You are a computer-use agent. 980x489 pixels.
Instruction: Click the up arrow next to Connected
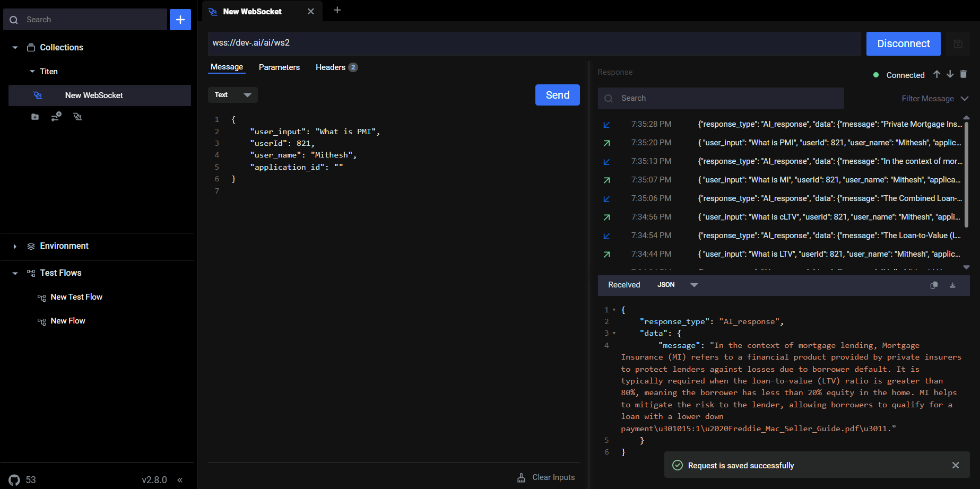pos(936,74)
